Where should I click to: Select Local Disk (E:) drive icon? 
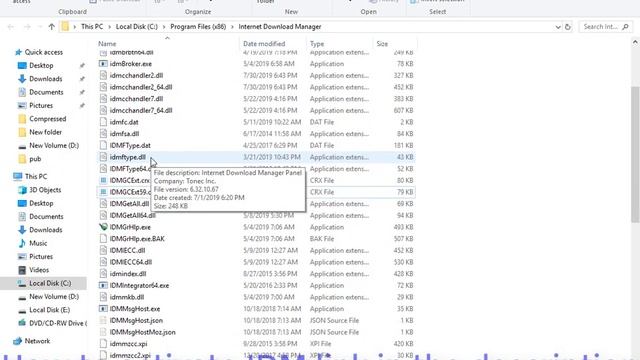click(x=22, y=310)
